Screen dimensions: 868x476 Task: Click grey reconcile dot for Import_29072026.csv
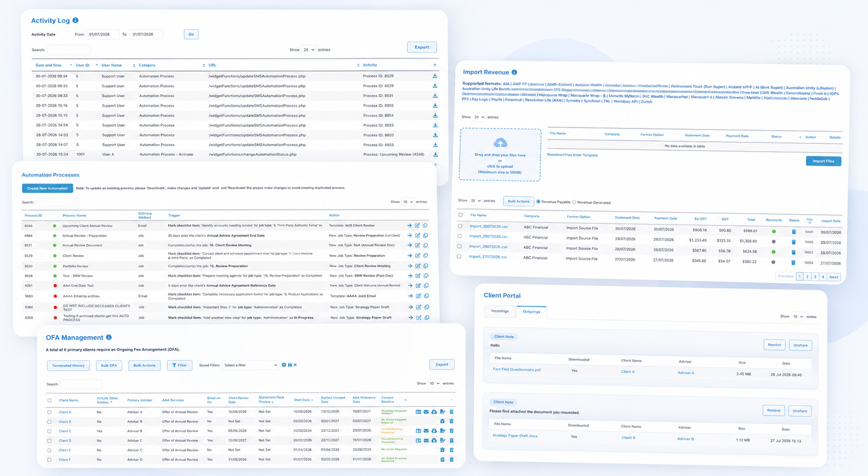point(774,242)
